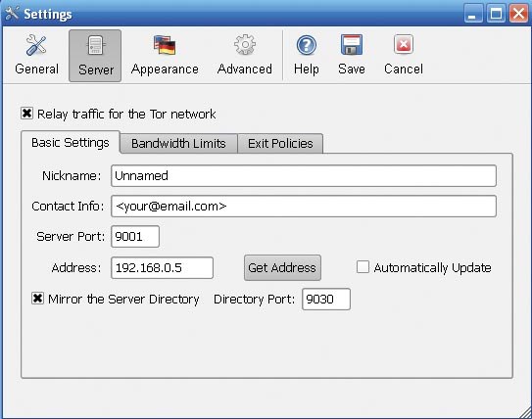Click the Directory Port field
Image resolution: width=532 pixels, height=419 pixels.
click(x=326, y=299)
